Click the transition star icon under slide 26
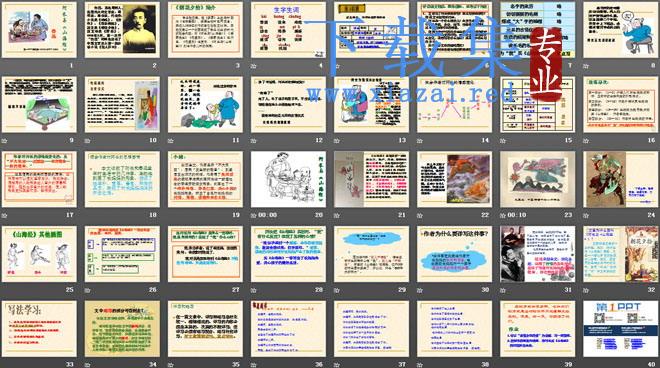Screen dimensions: 660x368 [x=88, y=290]
